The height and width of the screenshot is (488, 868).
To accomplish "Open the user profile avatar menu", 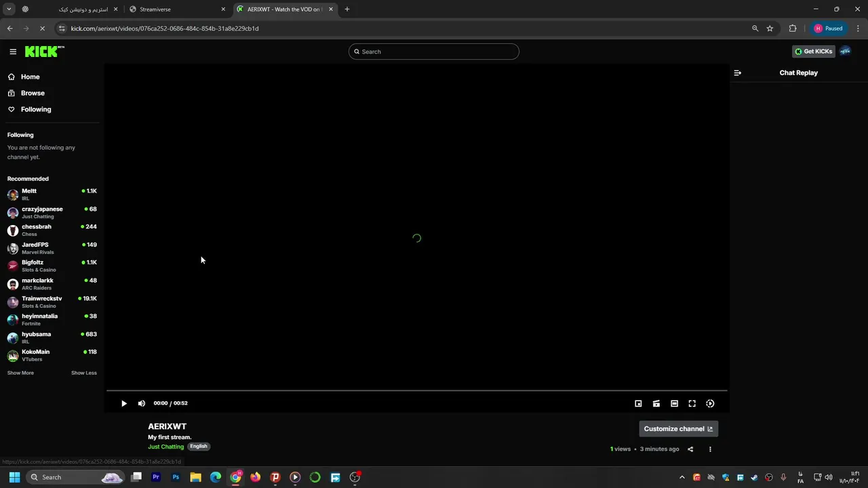I will [845, 52].
